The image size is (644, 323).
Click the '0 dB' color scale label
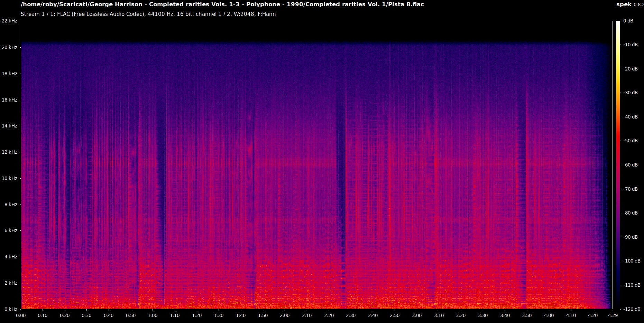628,21
